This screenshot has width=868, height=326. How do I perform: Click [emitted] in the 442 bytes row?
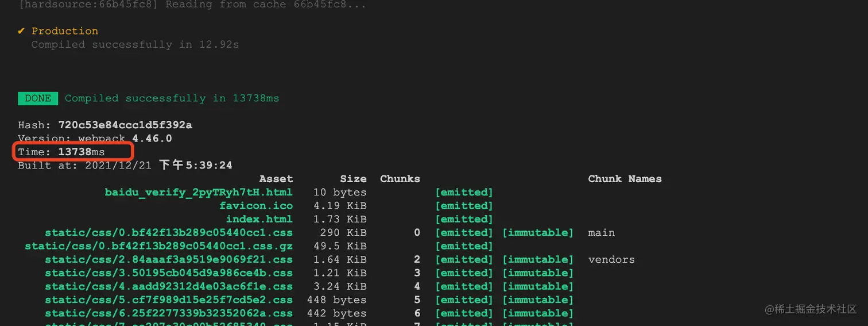[x=464, y=313]
